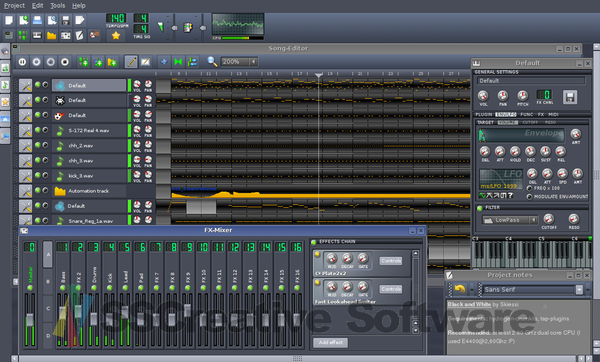The width and height of the screenshot is (600, 362).
Task: Show the Project notes icon in main toolbar
Action: click(x=80, y=36)
